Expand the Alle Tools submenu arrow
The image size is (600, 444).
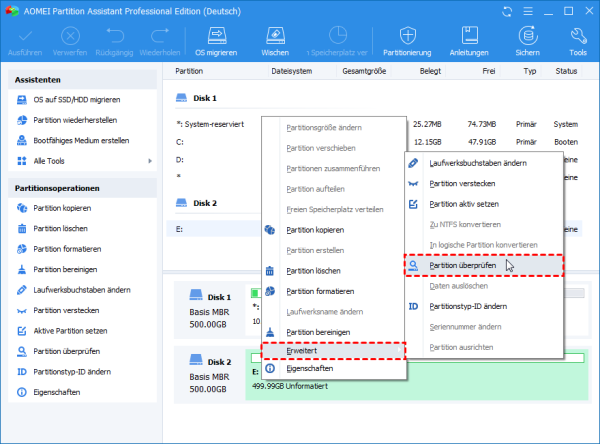pyautogui.click(x=150, y=161)
